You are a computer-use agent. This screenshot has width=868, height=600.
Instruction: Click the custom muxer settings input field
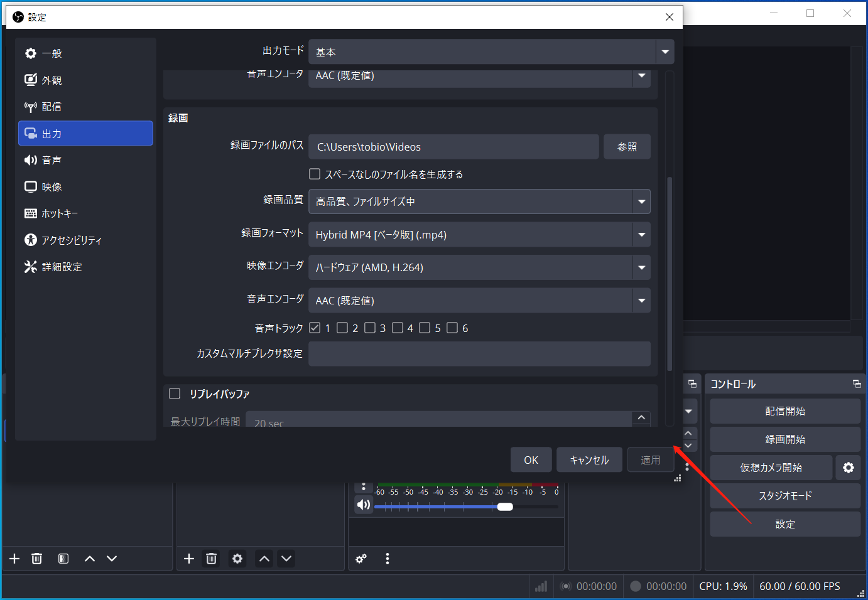coord(479,354)
